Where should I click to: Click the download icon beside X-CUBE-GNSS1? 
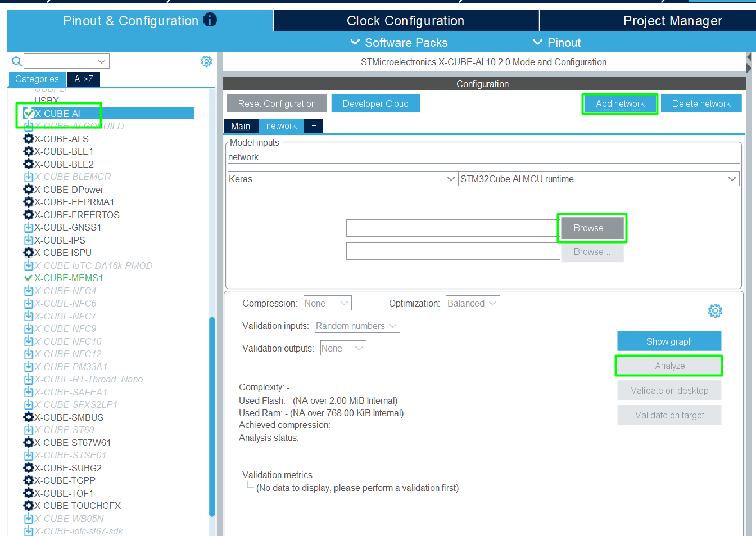[29, 228]
